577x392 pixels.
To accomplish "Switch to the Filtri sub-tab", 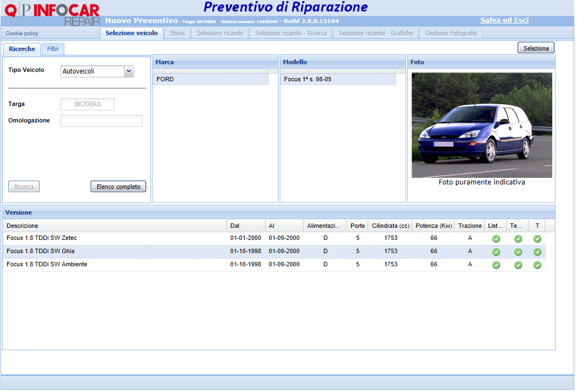I will point(53,49).
